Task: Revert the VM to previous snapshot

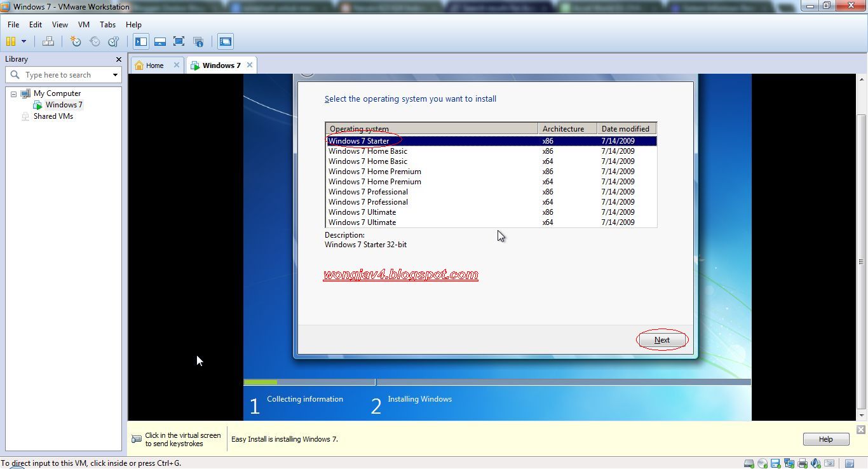Action: tap(95, 42)
